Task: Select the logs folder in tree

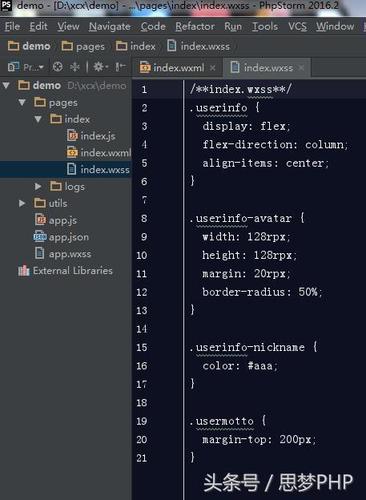Action: tap(67, 186)
